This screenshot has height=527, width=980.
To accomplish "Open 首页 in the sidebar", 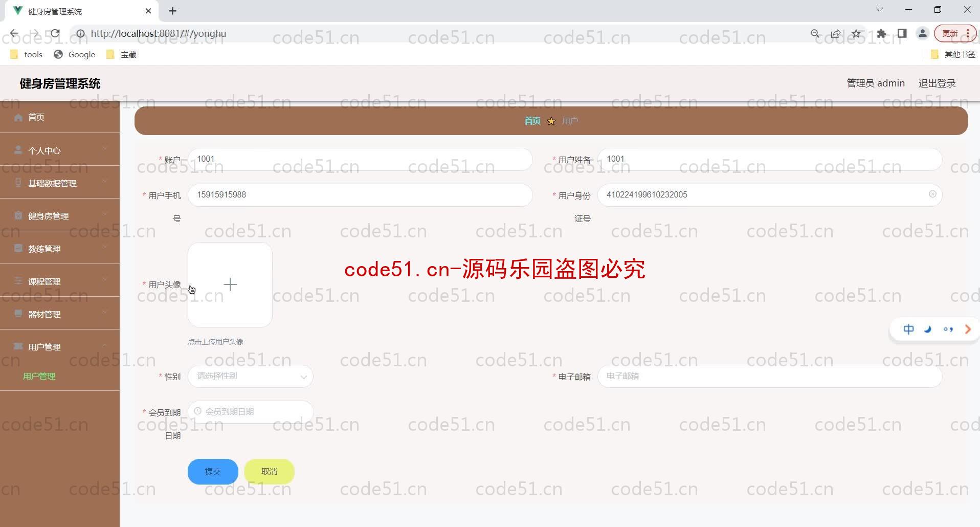I will click(x=60, y=117).
